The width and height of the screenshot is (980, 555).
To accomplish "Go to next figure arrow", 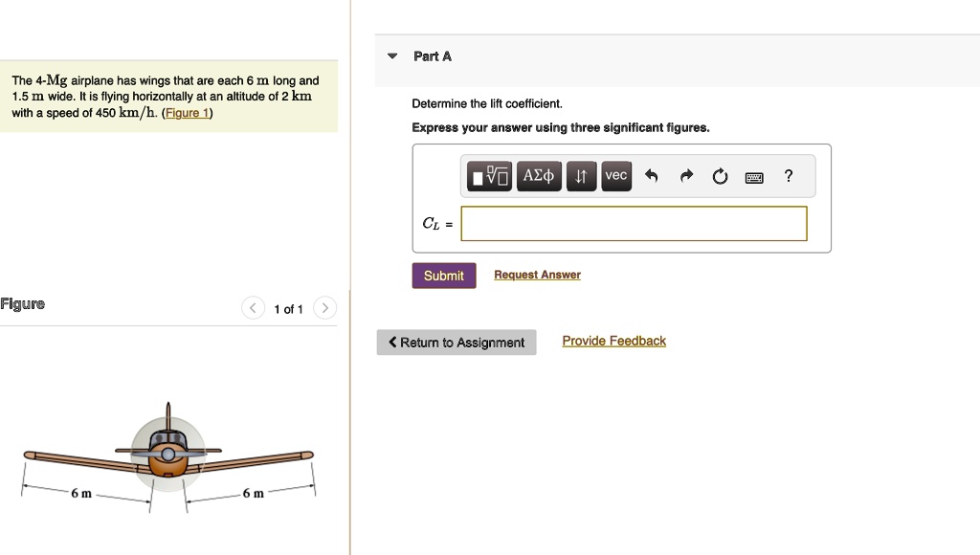I will click(325, 308).
